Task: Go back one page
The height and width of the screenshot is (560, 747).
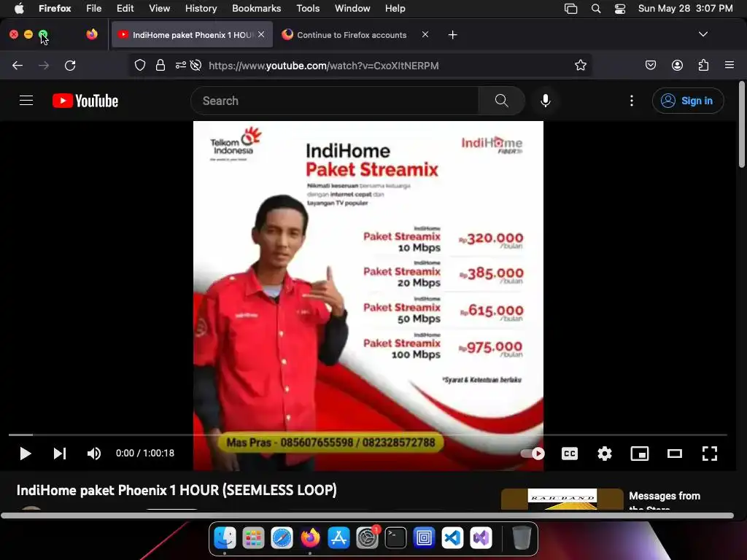Action: pos(18,65)
